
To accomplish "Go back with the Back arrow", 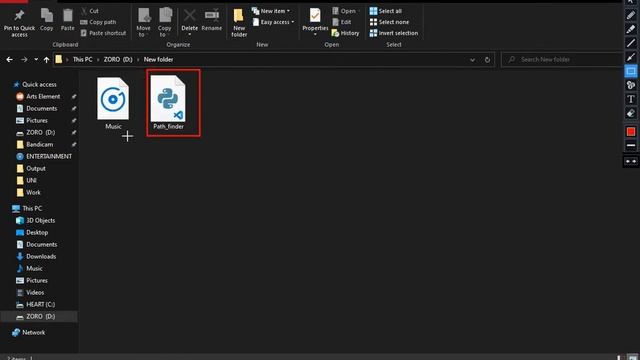I will click(9, 60).
